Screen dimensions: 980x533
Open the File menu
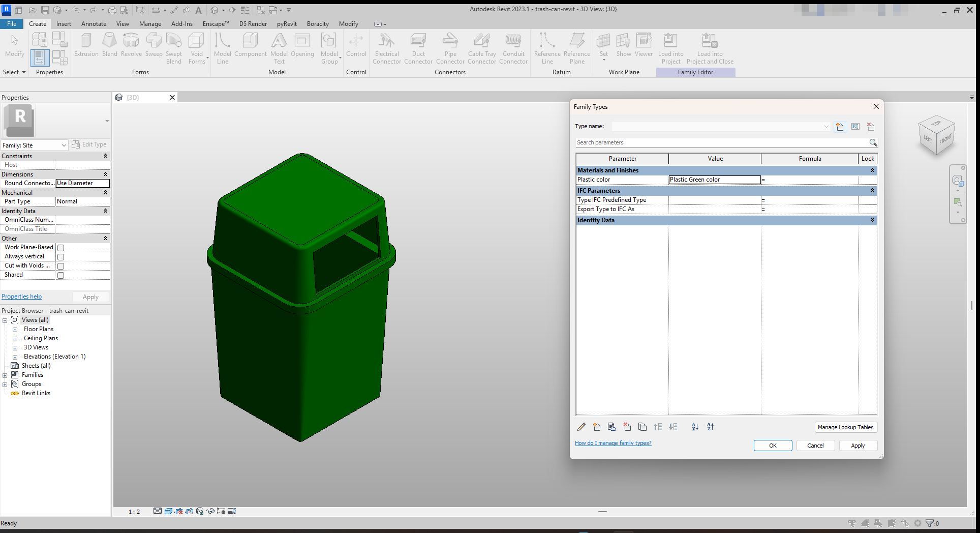coord(11,24)
